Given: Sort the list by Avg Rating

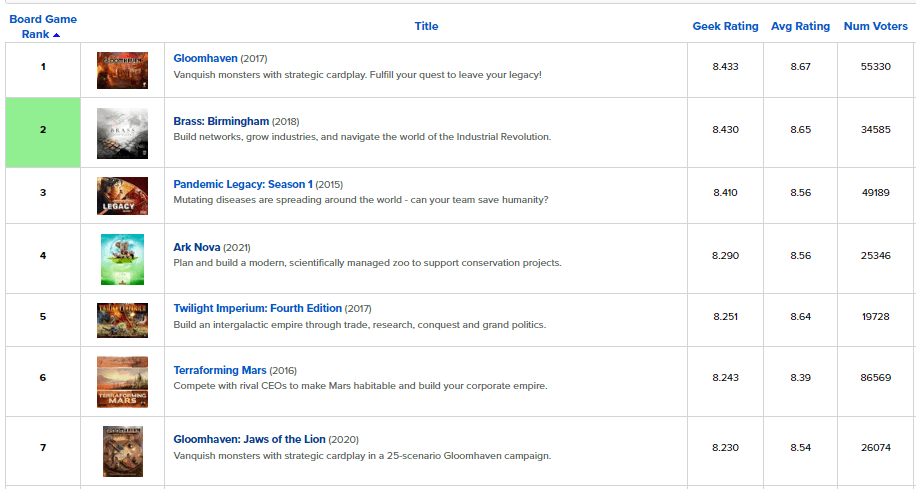Looking at the screenshot, I should tap(800, 26).
